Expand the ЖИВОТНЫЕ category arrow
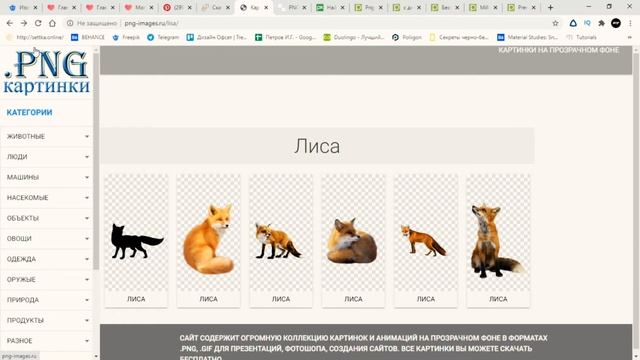The width and height of the screenshot is (640, 360). 87,136
